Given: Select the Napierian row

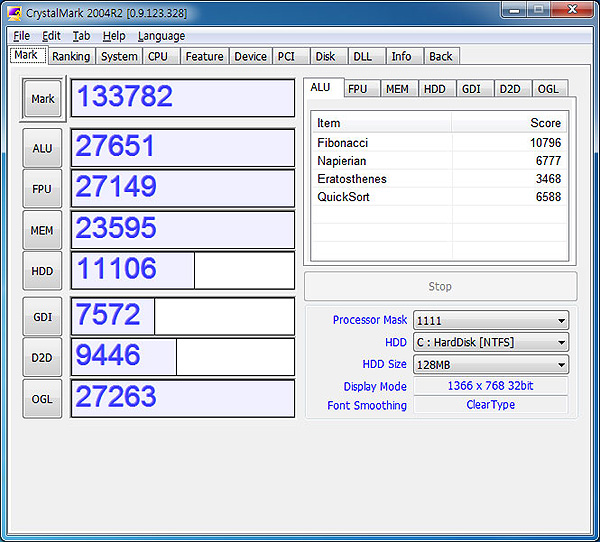Looking at the screenshot, I should pos(439,161).
